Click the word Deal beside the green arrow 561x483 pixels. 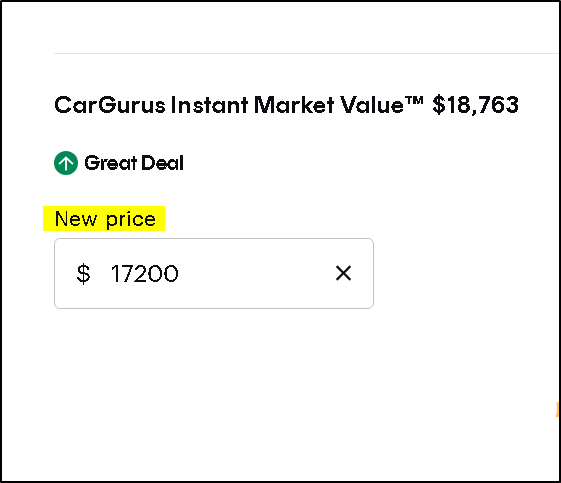pyautogui.click(x=162, y=163)
